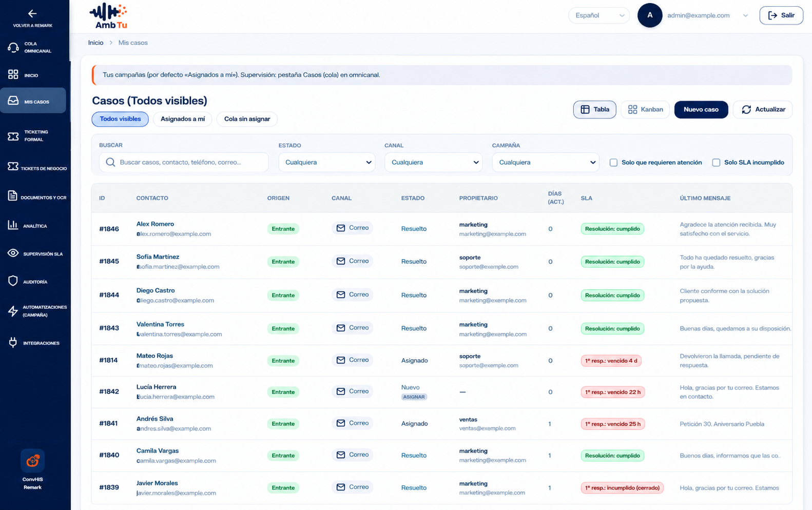Open Automatizaciones lightning bolt icon
812x510 pixels.
point(13,311)
